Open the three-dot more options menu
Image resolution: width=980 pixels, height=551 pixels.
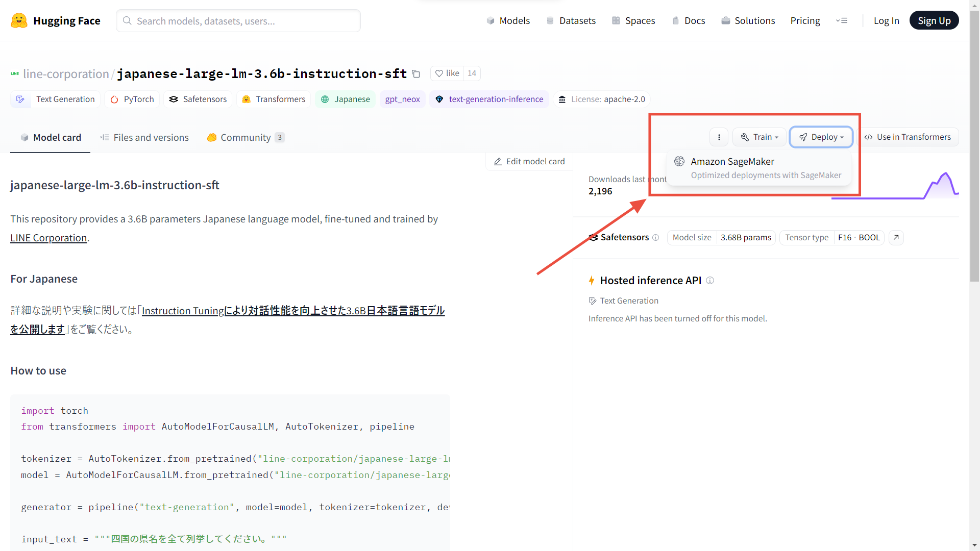click(719, 137)
